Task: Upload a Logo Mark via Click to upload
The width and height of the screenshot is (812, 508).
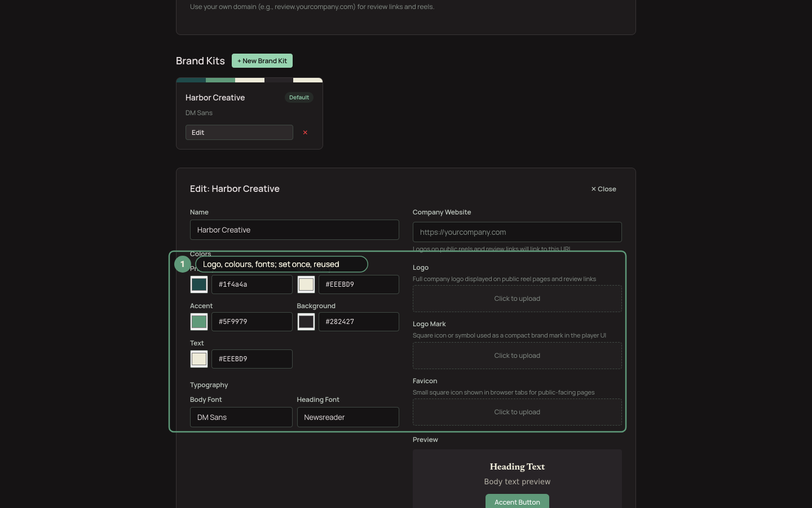Action: pyautogui.click(x=517, y=356)
